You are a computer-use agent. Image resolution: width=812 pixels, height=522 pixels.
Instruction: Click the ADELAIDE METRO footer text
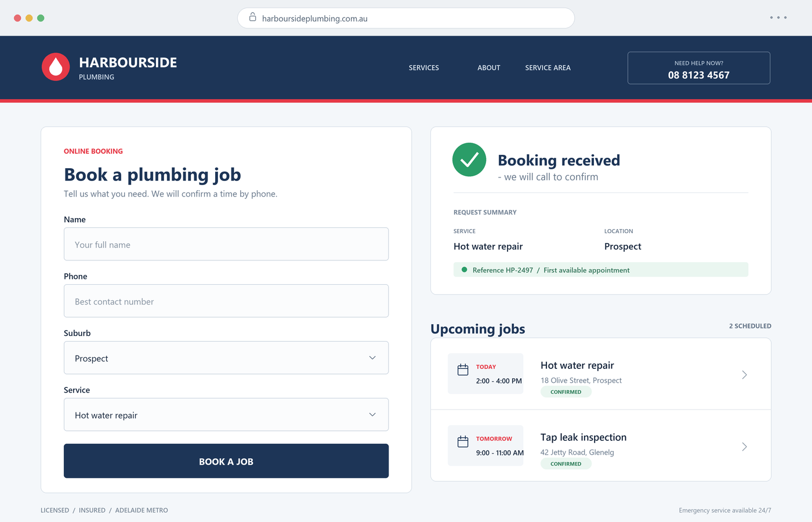click(142, 510)
